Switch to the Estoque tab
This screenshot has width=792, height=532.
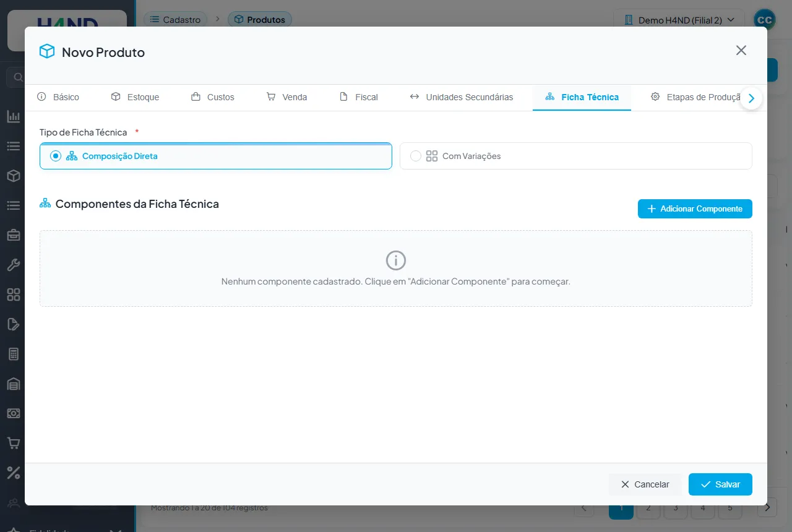point(136,97)
